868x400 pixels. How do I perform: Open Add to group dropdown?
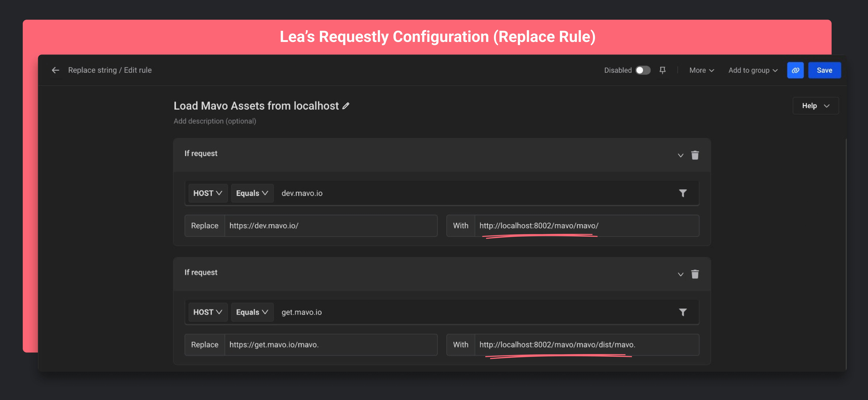(x=753, y=70)
